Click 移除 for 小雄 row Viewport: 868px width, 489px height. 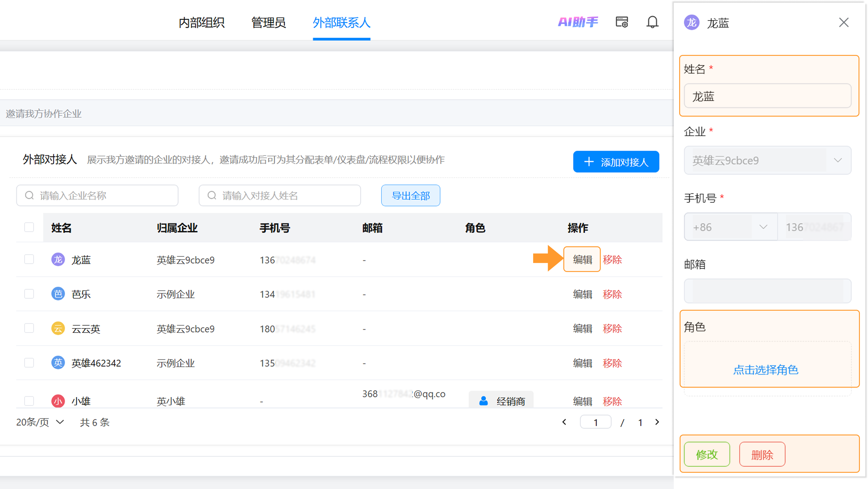(x=612, y=401)
